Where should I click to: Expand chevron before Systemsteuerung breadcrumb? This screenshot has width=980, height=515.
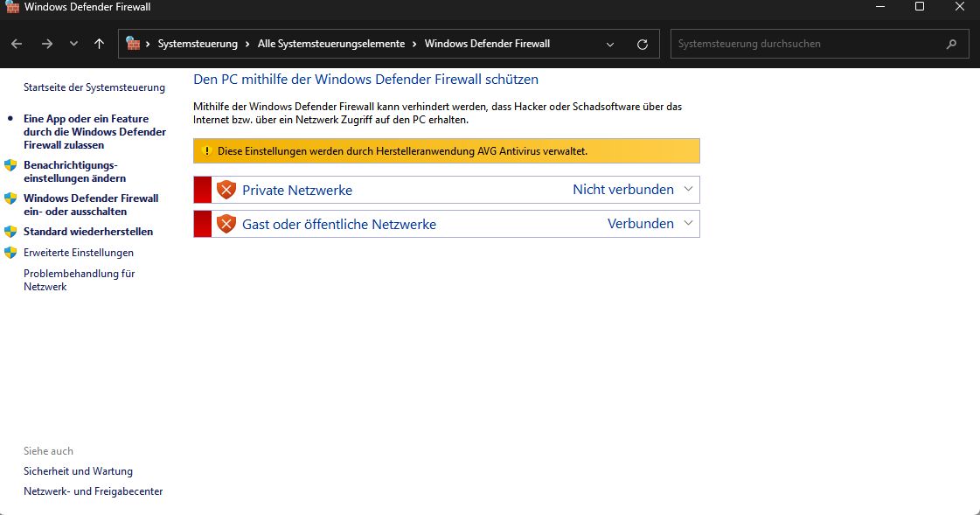(148, 44)
